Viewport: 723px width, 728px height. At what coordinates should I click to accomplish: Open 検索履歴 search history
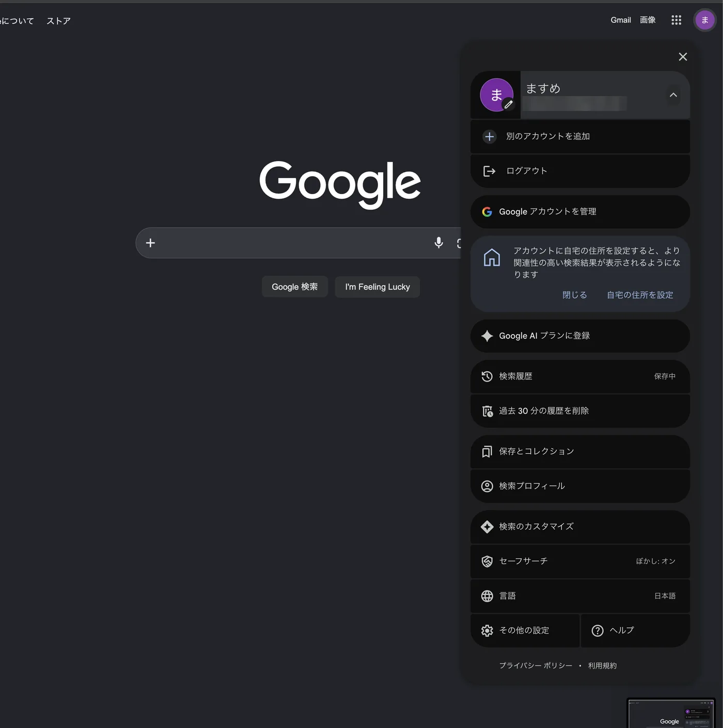[580, 376]
